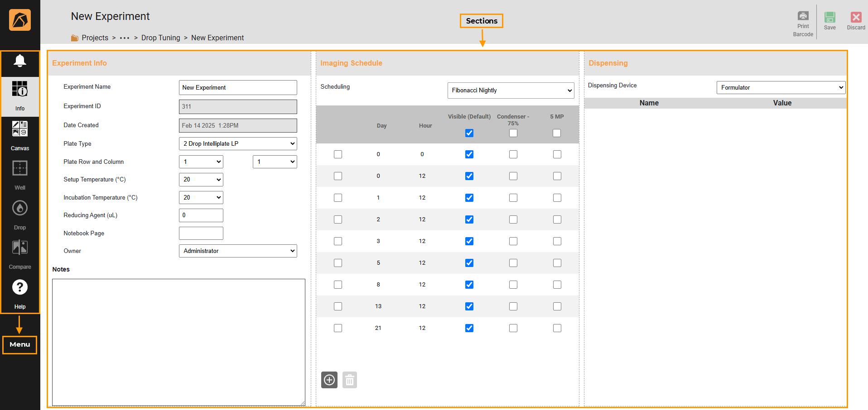
Task: Open the Canvas menu icon
Action: coord(19,129)
